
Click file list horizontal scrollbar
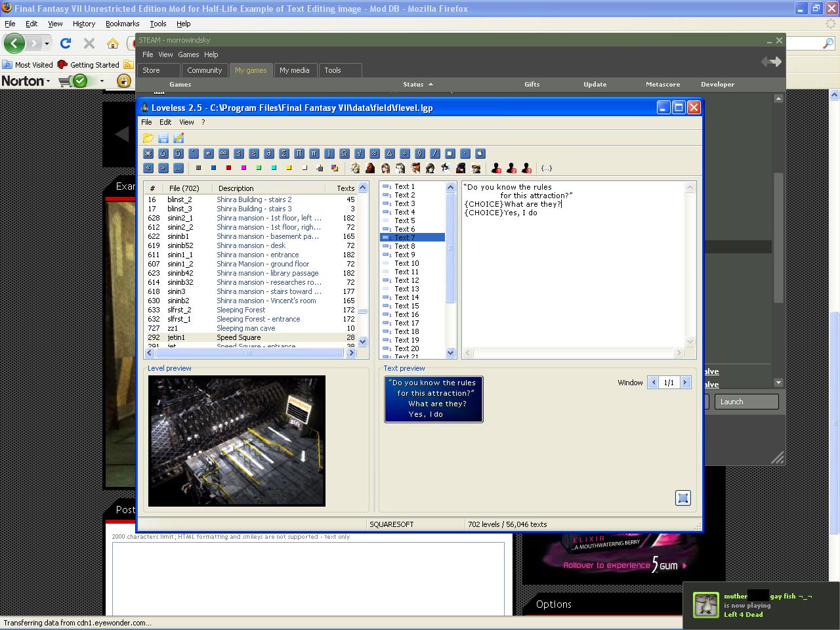[x=250, y=353]
